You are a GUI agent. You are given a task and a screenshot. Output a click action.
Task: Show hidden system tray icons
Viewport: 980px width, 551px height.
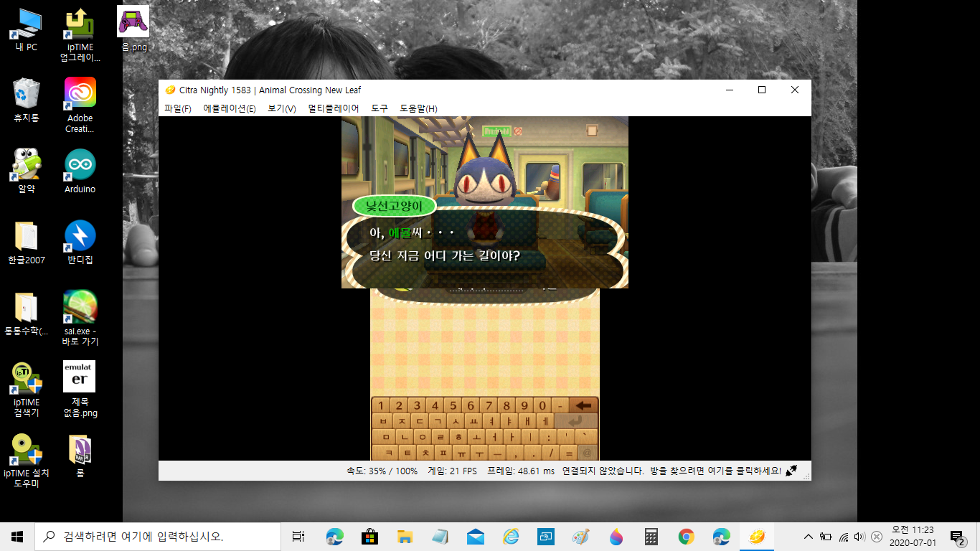click(x=809, y=537)
